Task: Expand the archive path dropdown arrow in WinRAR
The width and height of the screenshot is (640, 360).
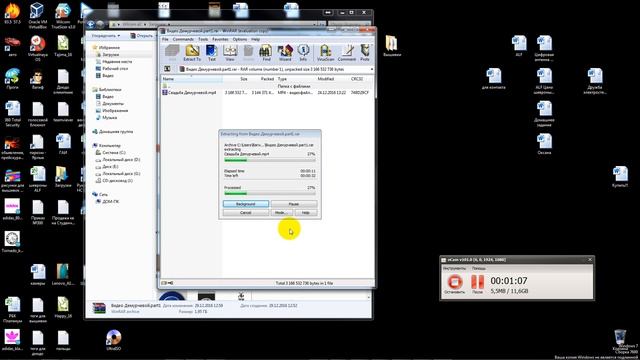Action: 371,69
